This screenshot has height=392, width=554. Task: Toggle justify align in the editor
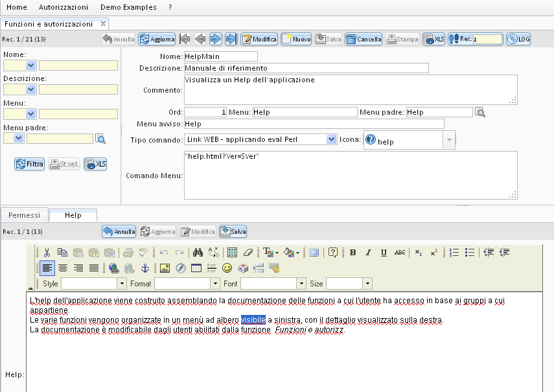(x=94, y=268)
